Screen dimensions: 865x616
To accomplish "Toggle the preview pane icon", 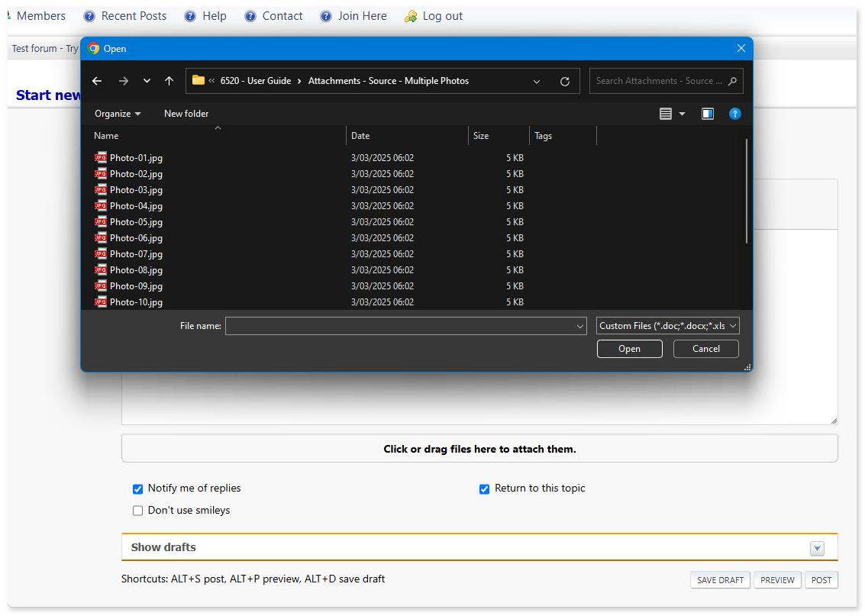I will pos(708,114).
